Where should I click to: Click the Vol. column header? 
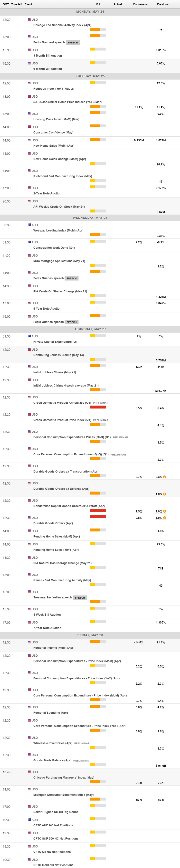tap(98, 4)
